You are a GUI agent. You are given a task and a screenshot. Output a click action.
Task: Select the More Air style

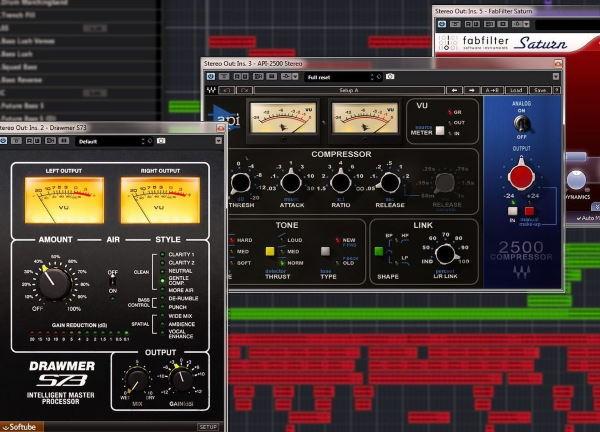click(x=181, y=290)
